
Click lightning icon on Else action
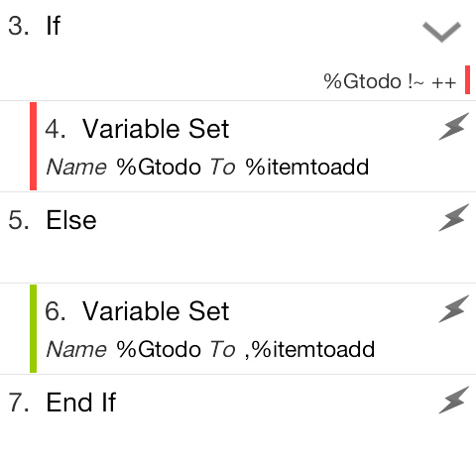click(454, 217)
